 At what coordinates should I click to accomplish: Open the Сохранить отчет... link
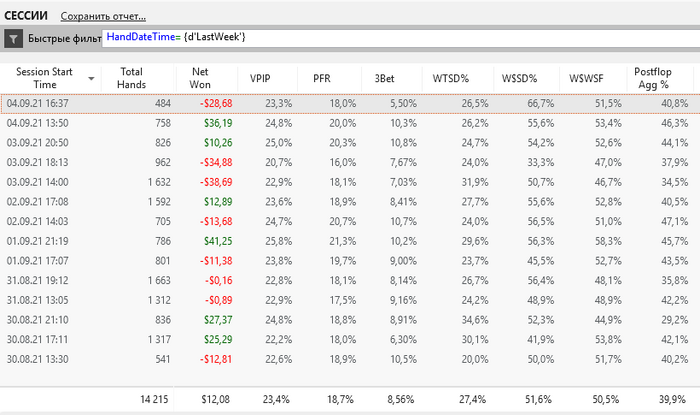coord(103,17)
